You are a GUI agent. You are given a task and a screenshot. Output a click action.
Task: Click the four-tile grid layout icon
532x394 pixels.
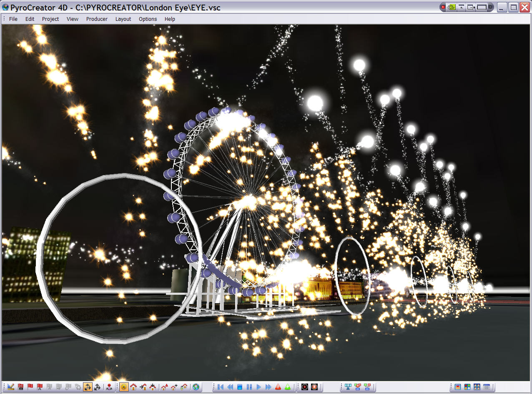tap(477, 387)
